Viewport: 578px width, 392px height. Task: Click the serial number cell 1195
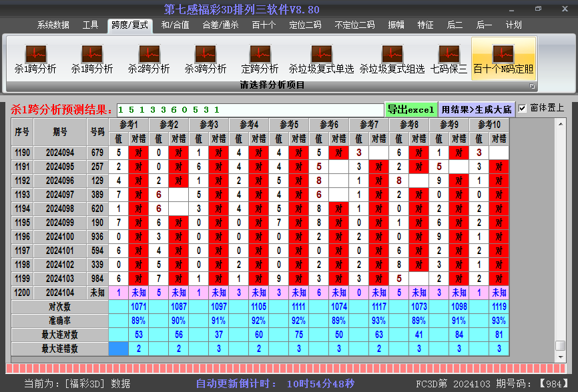22,223
